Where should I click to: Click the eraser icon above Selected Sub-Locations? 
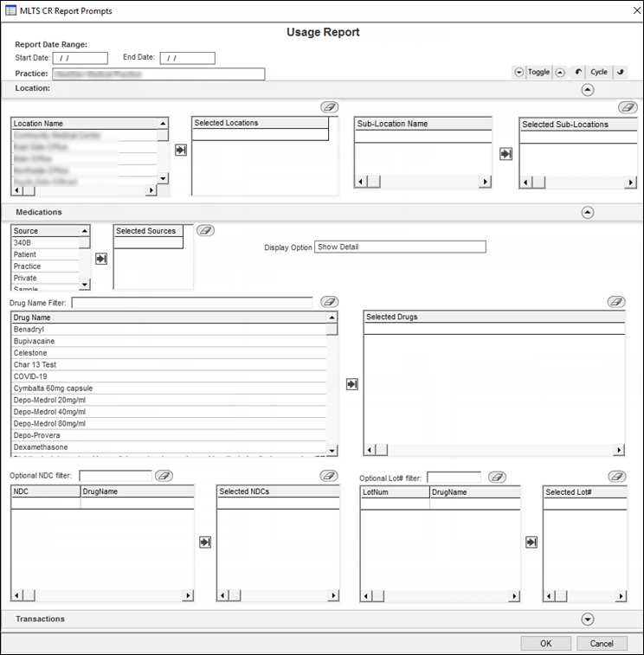(x=628, y=108)
